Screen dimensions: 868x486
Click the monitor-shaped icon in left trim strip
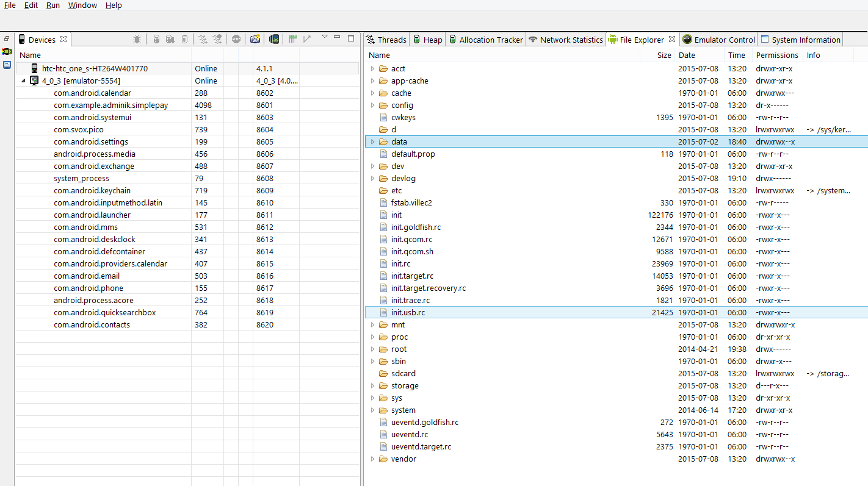coord(7,65)
